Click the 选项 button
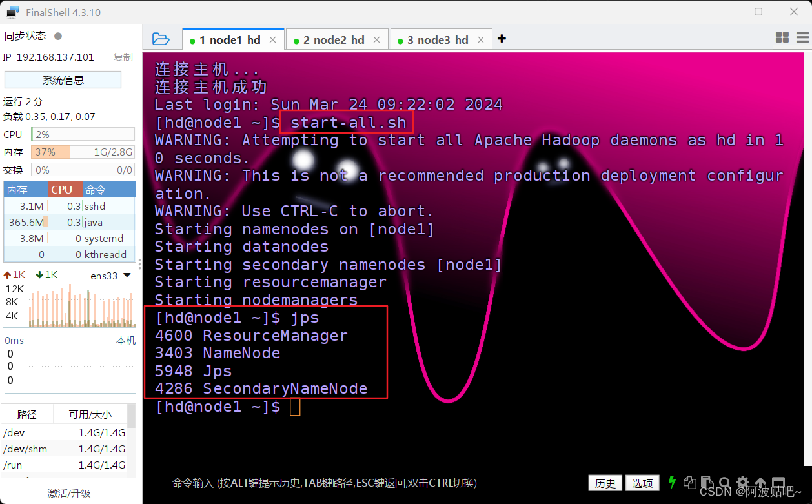This screenshot has width=812, height=504. point(642,483)
